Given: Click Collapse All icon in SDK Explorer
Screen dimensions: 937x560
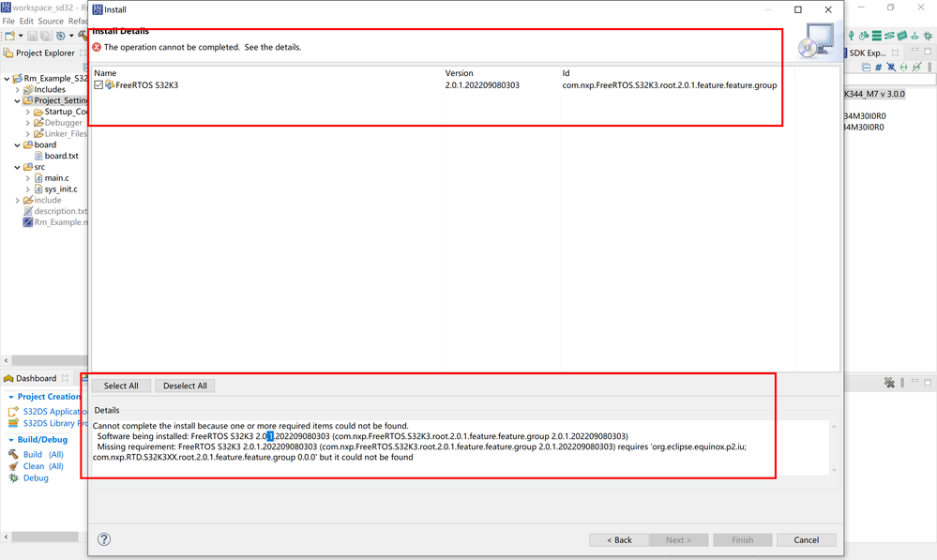Looking at the screenshot, I should 866,67.
